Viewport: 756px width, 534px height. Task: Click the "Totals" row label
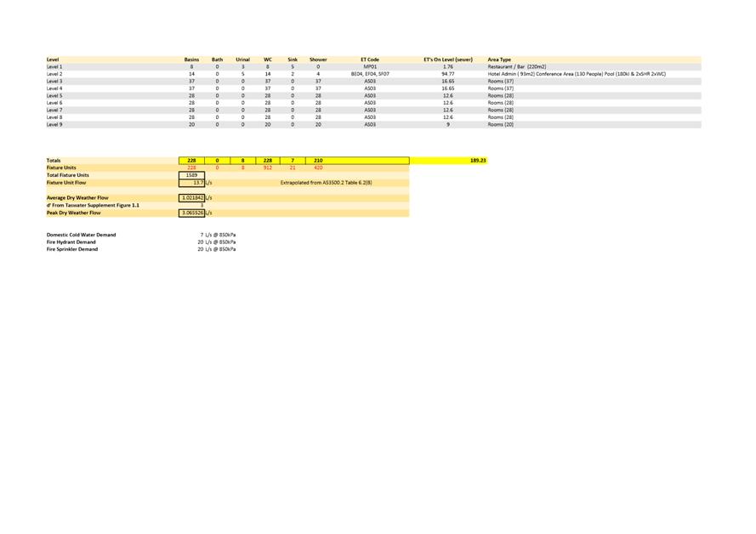[54, 161]
